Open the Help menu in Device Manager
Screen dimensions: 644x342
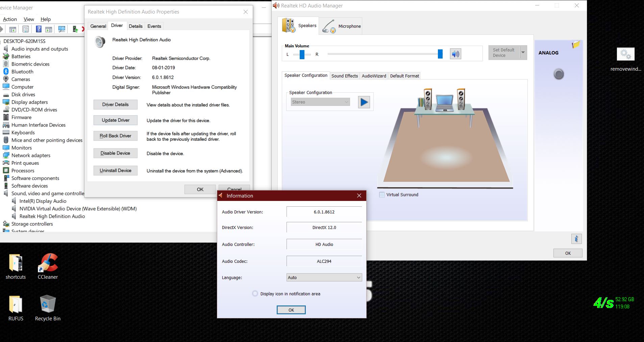[x=46, y=19]
